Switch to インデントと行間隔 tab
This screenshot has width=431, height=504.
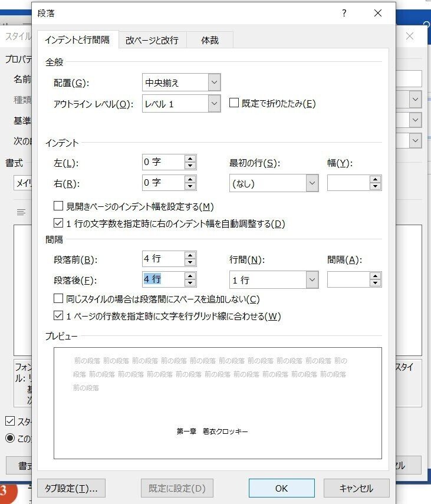pyautogui.click(x=77, y=40)
